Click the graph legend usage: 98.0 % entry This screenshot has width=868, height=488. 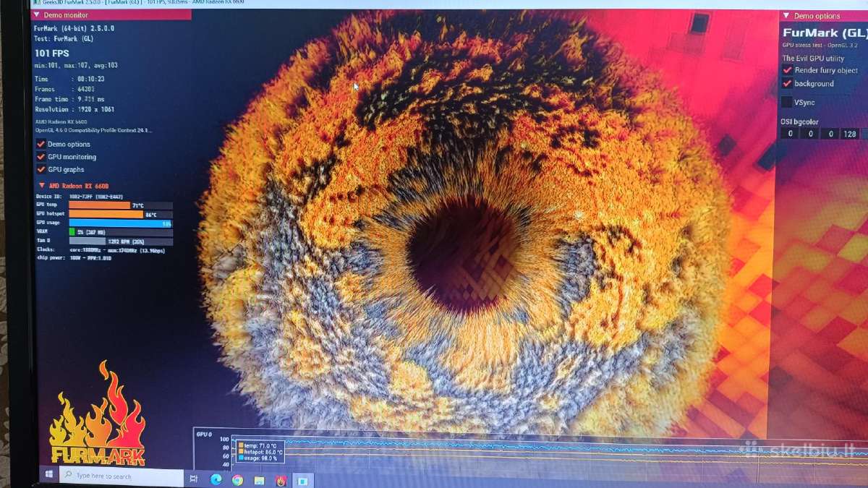(x=259, y=458)
